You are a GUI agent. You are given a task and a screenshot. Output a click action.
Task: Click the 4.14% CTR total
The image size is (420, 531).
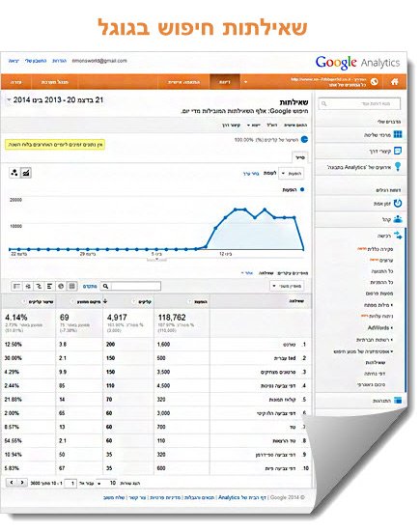click(15, 318)
